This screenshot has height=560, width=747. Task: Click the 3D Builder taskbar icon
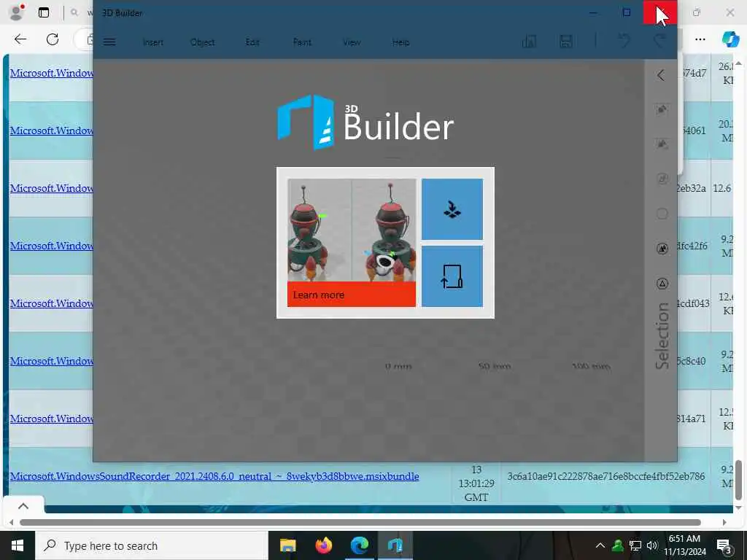395,545
